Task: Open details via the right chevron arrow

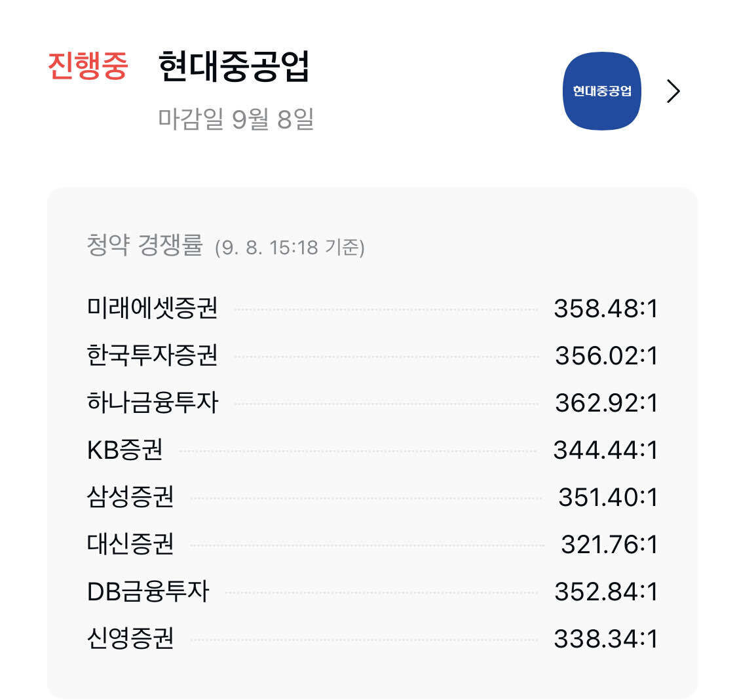Action: tap(672, 92)
